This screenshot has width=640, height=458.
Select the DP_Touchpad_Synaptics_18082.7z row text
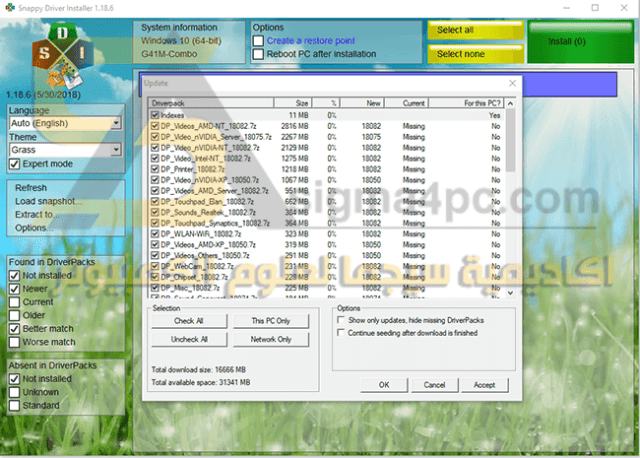click(215, 223)
